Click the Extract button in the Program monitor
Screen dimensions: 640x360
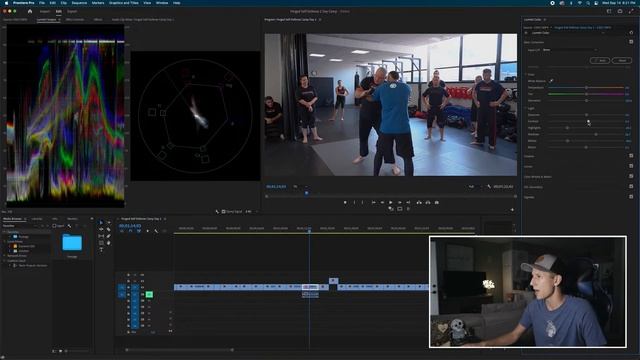pos(428,202)
